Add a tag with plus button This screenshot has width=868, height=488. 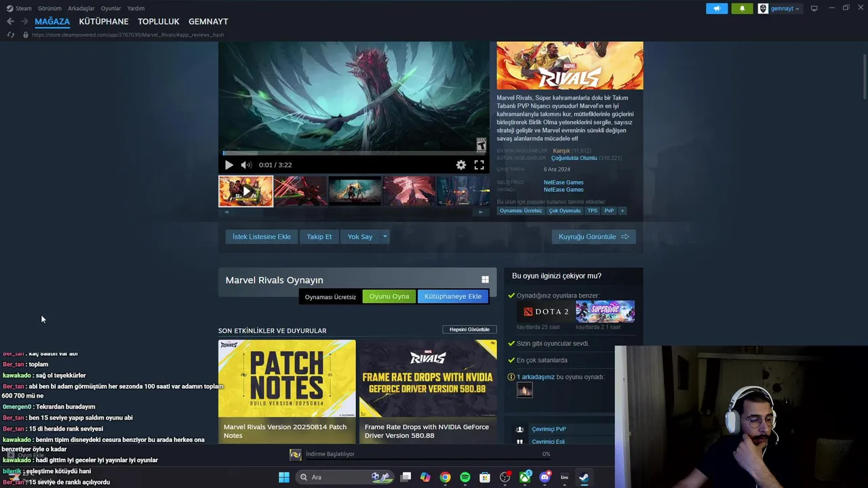(622, 211)
